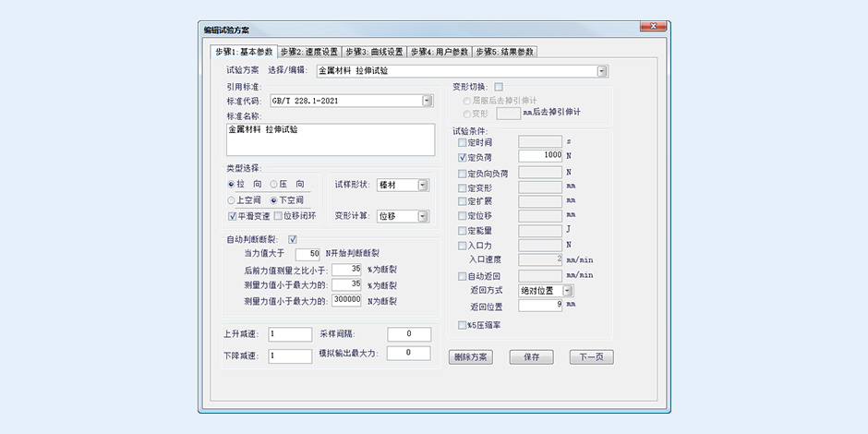Viewport: 868px width, 434px height.
Task: Expand the 返回方式 绝对位置 dropdown
Action: pyautogui.click(x=567, y=290)
